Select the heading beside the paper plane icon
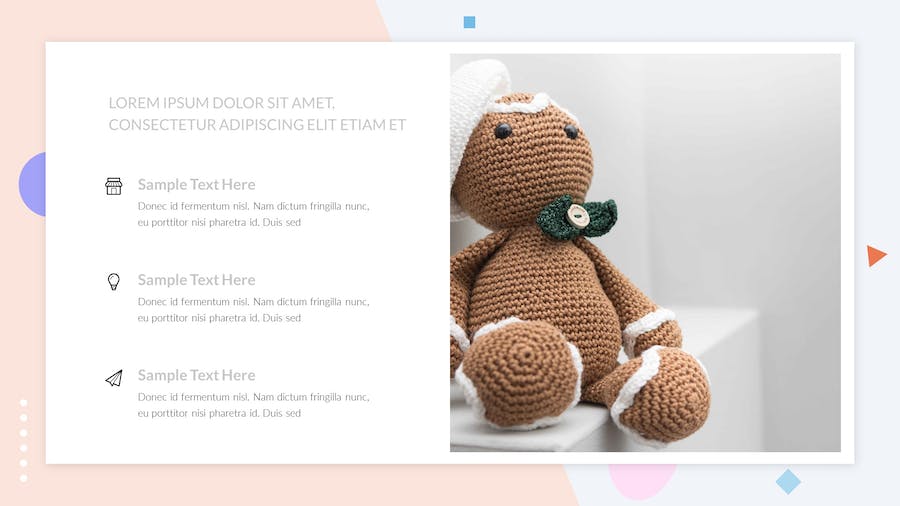The image size is (900, 506). point(196,375)
